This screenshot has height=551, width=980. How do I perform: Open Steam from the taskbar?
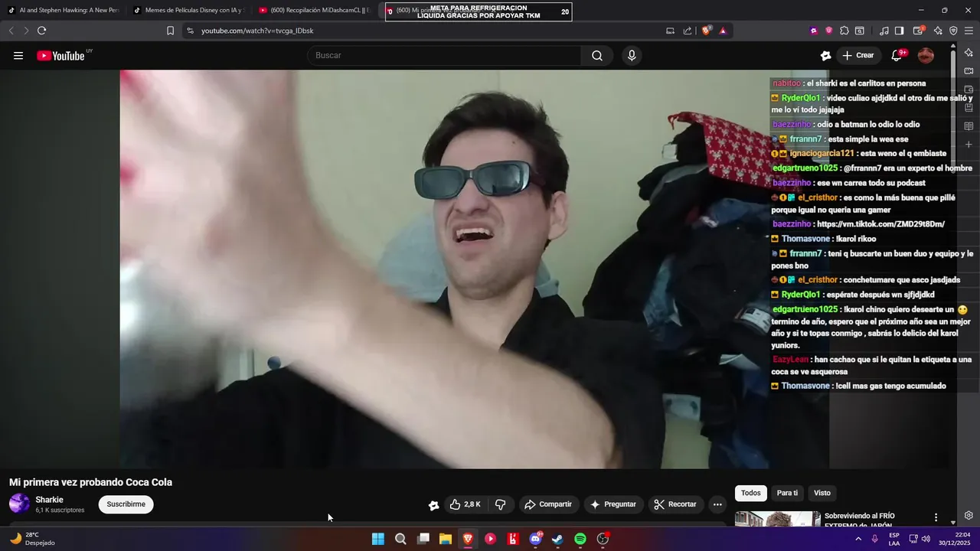[x=557, y=539]
